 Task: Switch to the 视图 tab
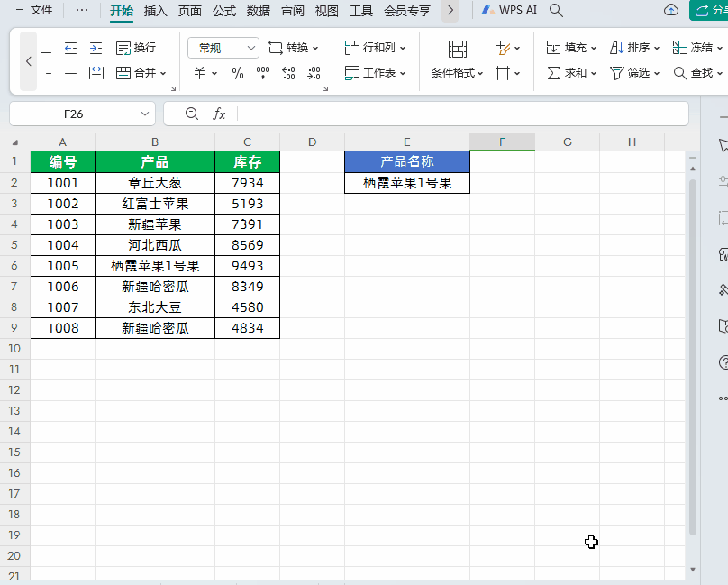[x=326, y=11]
